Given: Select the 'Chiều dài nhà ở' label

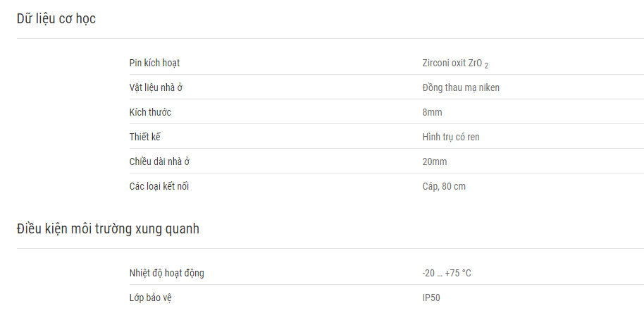Looking at the screenshot, I should tap(159, 161).
